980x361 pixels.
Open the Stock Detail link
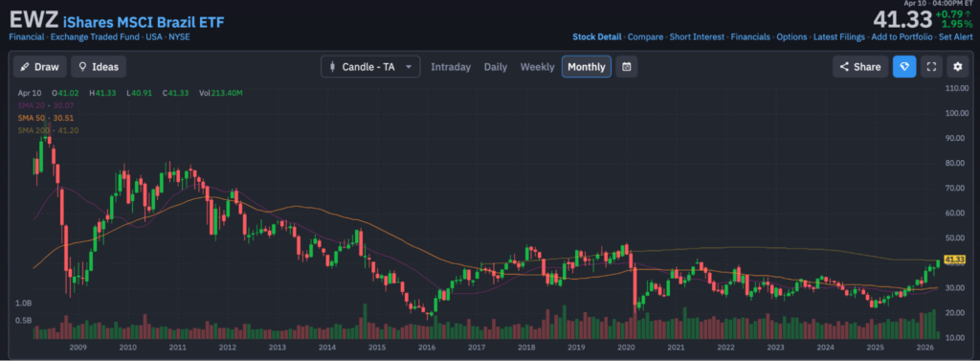597,37
